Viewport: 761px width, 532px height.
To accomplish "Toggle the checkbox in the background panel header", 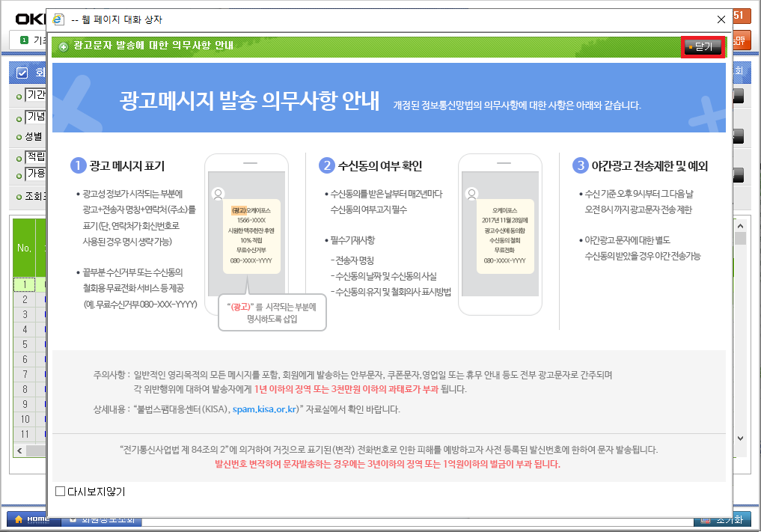I will point(22,73).
